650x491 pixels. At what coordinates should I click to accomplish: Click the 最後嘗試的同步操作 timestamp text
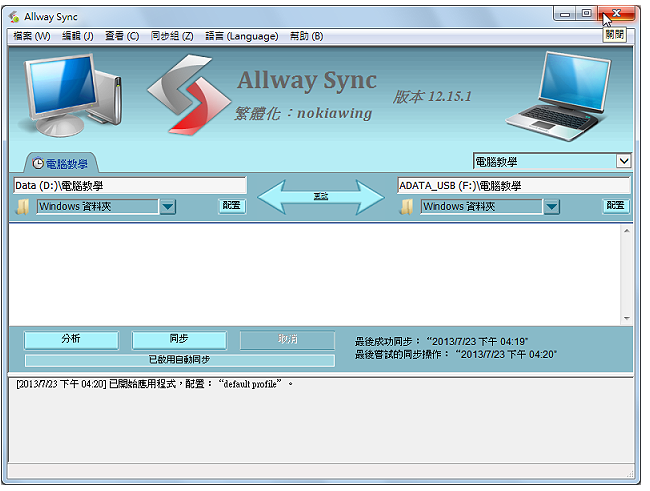coord(456,355)
